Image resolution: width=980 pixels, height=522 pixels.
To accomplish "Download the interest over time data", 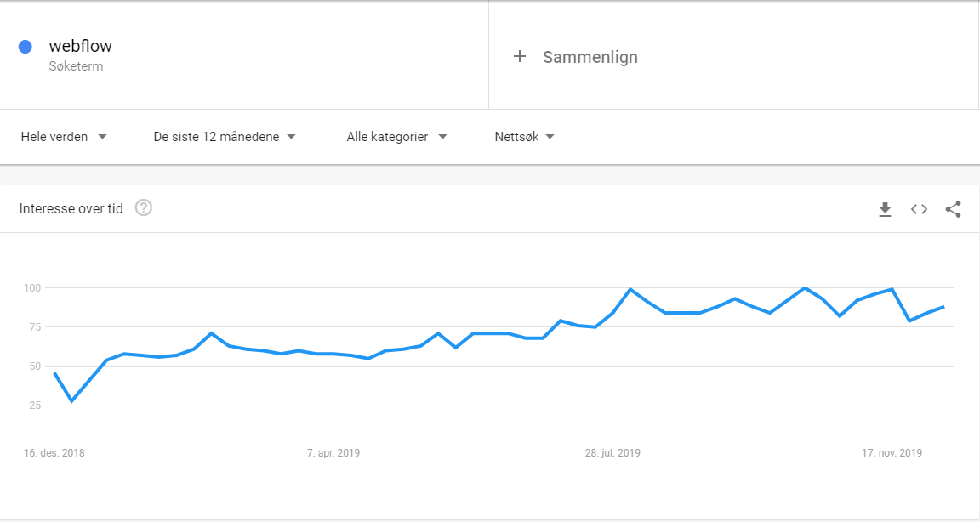I will click(885, 209).
